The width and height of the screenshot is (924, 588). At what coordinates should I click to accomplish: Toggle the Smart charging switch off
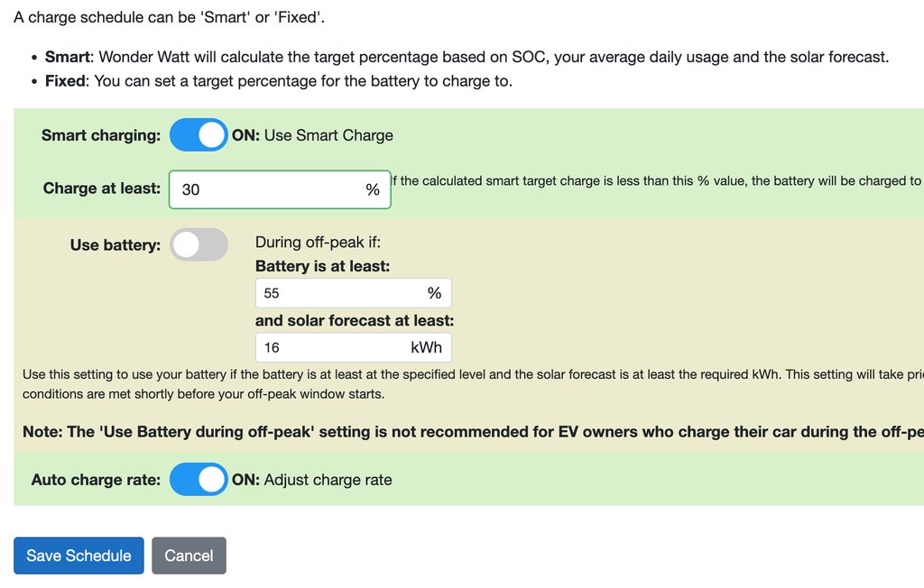point(199,135)
